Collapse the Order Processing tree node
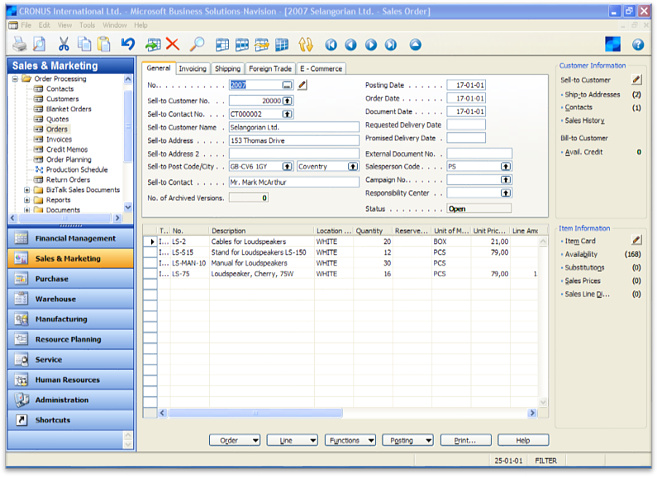The image size is (657, 477). (x=15, y=79)
